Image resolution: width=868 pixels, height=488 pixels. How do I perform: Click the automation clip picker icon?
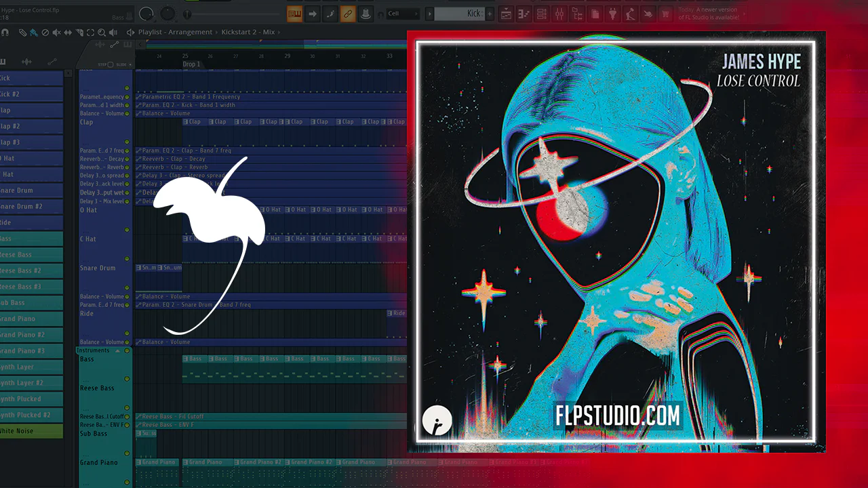(x=51, y=62)
